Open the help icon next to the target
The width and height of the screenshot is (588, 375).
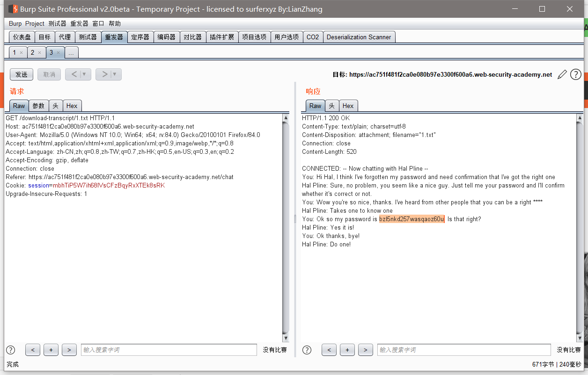click(575, 74)
